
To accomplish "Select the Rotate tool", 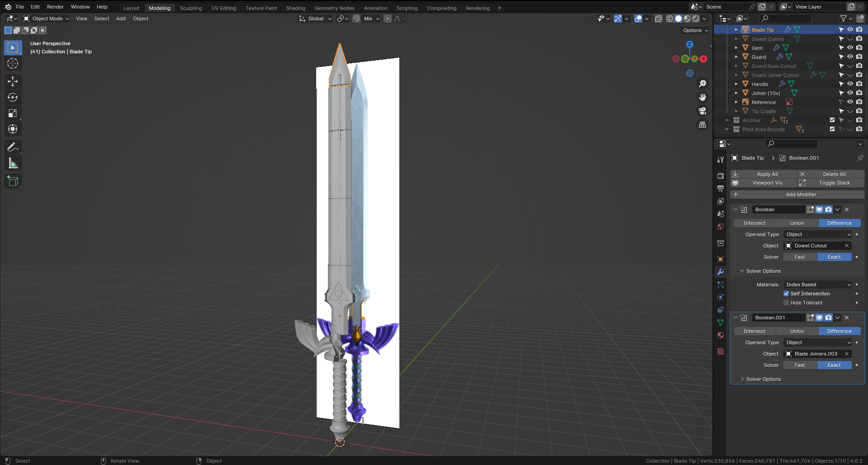I will click(x=13, y=97).
